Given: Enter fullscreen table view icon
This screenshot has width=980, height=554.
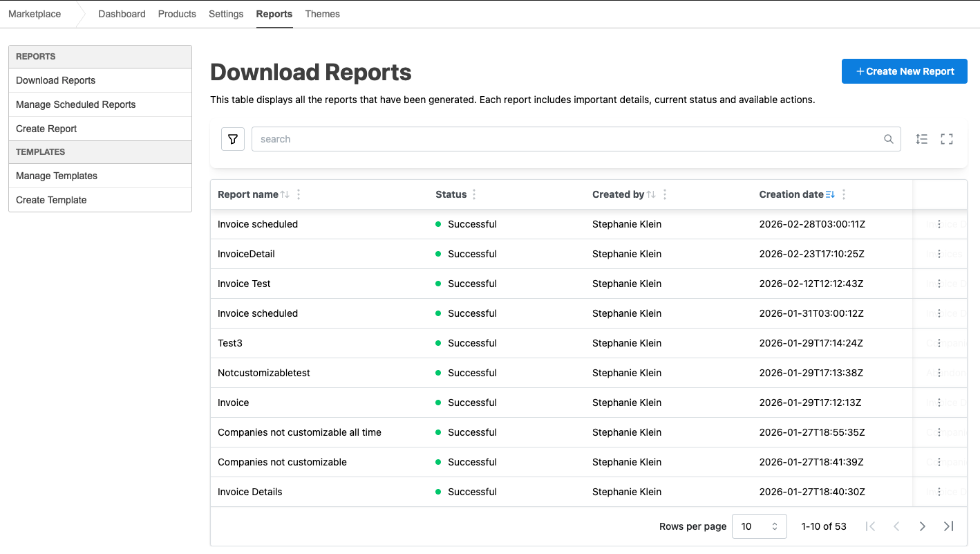Looking at the screenshot, I should (947, 139).
